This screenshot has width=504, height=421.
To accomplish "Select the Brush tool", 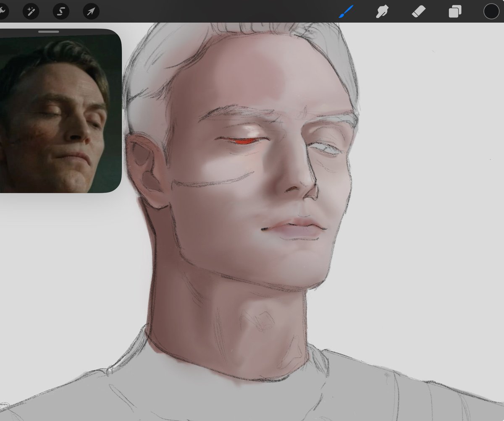I will [x=346, y=11].
